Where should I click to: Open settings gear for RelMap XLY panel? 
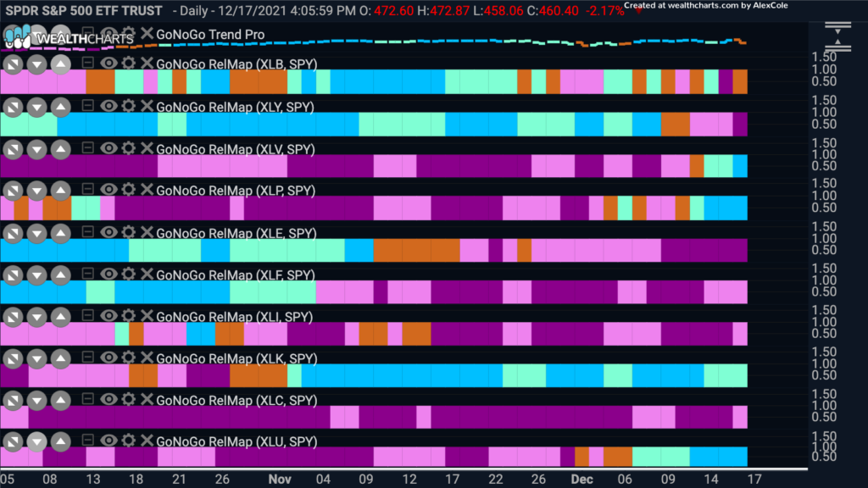tap(129, 106)
